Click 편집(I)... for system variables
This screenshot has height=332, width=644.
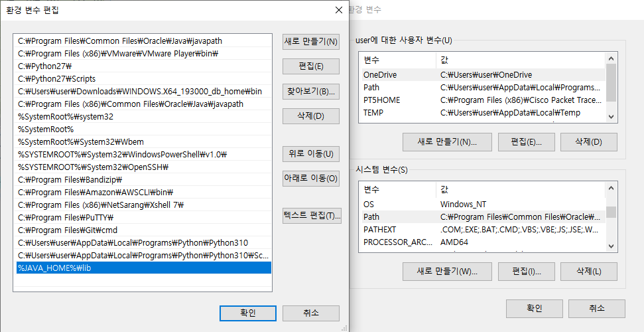point(526,272)
